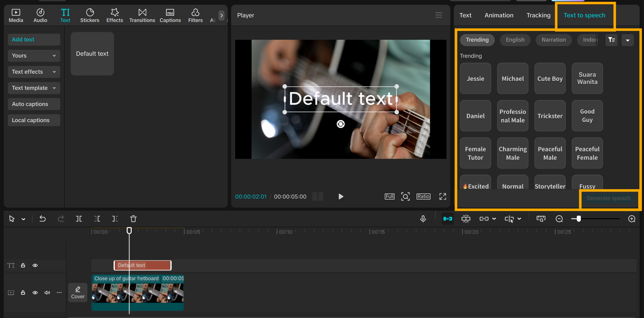Viewport: 644px width, 318px height.
Task: Select the Default text clip on timeline
Action: pyautogui.click(x=142, y=265)
